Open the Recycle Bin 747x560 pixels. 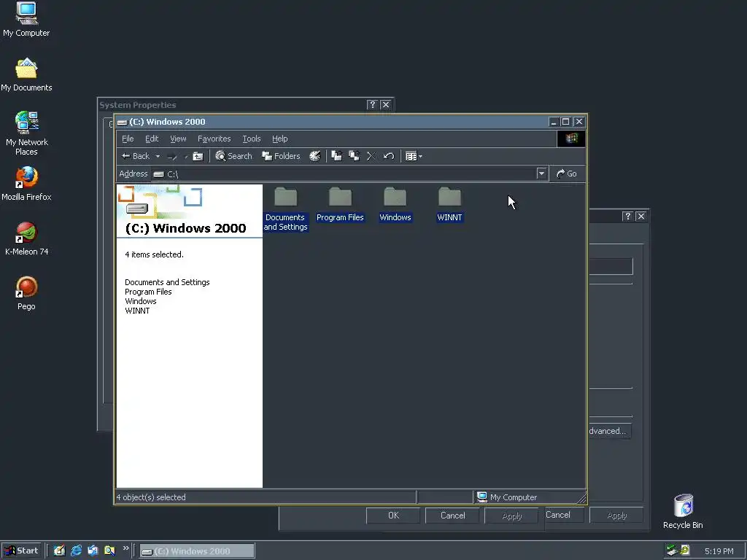683,512
